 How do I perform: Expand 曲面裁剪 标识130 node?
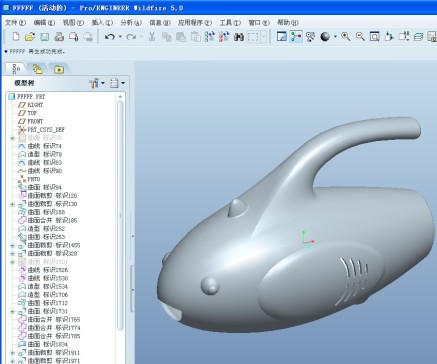pyautogui.click(x=13, y=204)
